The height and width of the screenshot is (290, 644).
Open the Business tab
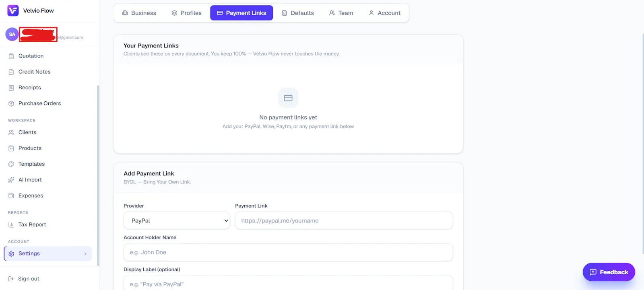tap(139, 13)
